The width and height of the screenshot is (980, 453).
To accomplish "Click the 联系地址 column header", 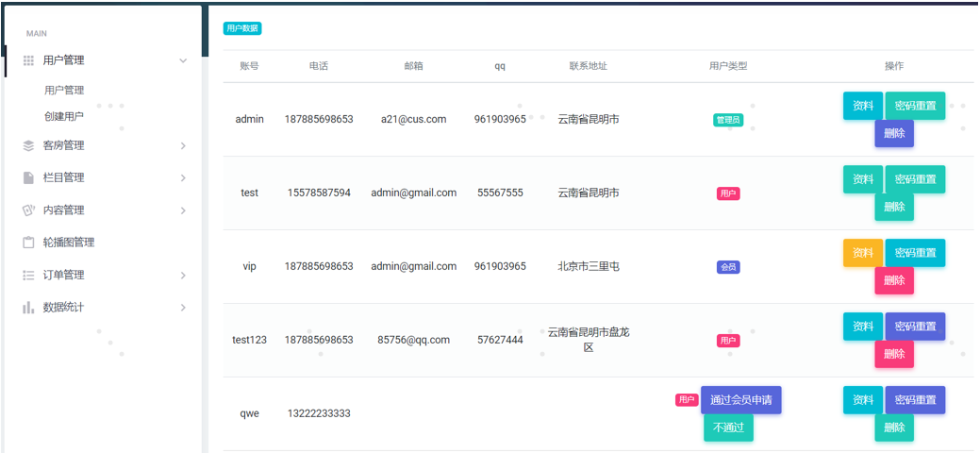I will (x=589, y=66).
